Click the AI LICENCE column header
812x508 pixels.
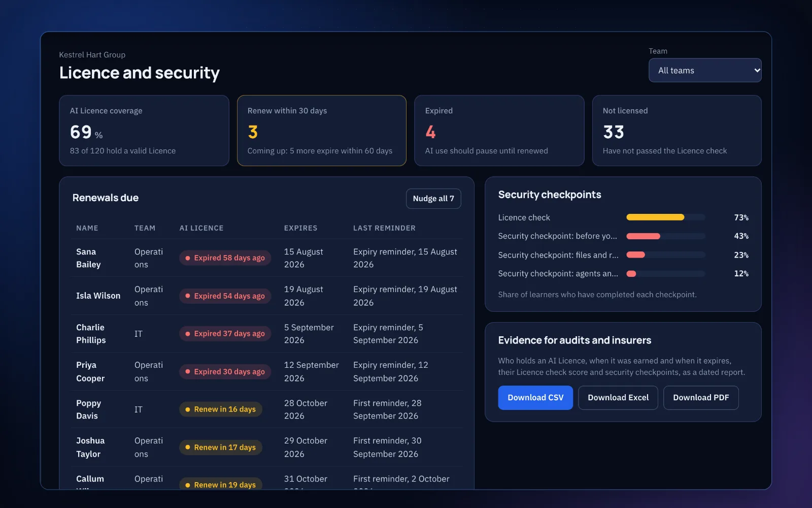click(201, 228)
